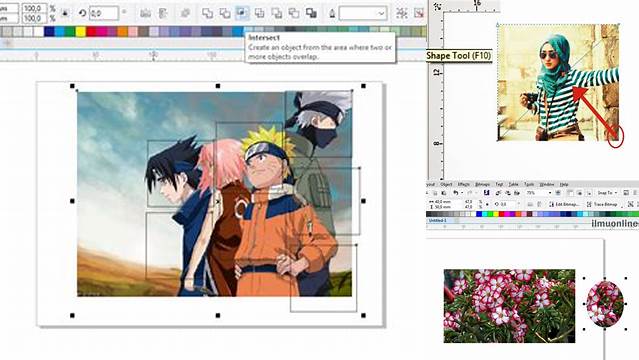Click the Front Minus Back icon

[277, 13]
